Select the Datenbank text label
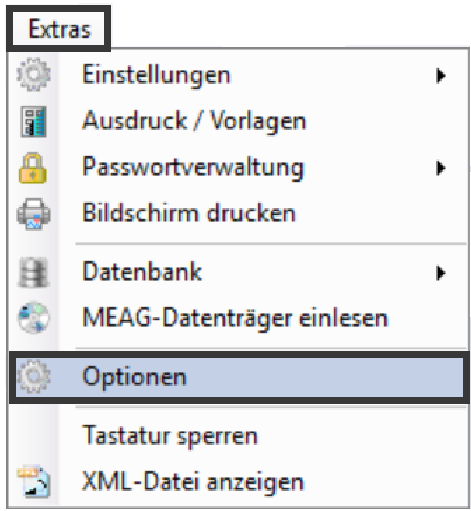Screen dimensions: 471x511 click(x=142, y=272)
